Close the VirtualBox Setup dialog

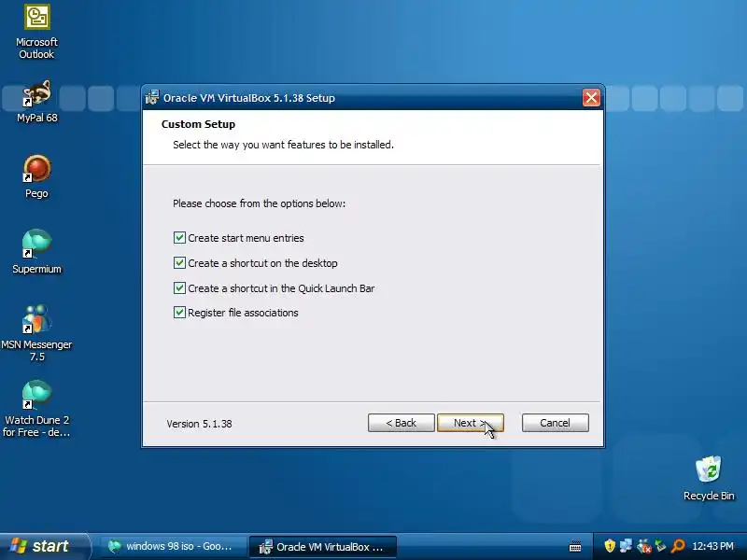pos(591,98)
